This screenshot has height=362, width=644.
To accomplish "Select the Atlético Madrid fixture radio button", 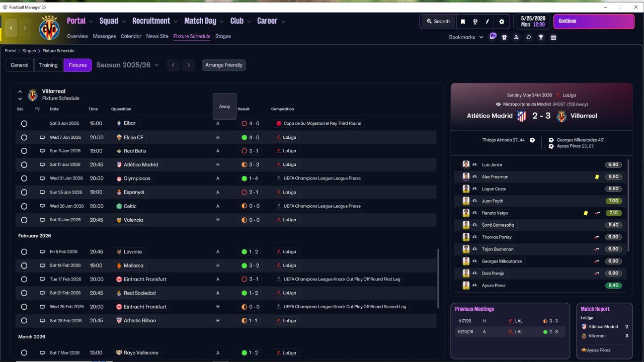I will [x=24, y=165].
